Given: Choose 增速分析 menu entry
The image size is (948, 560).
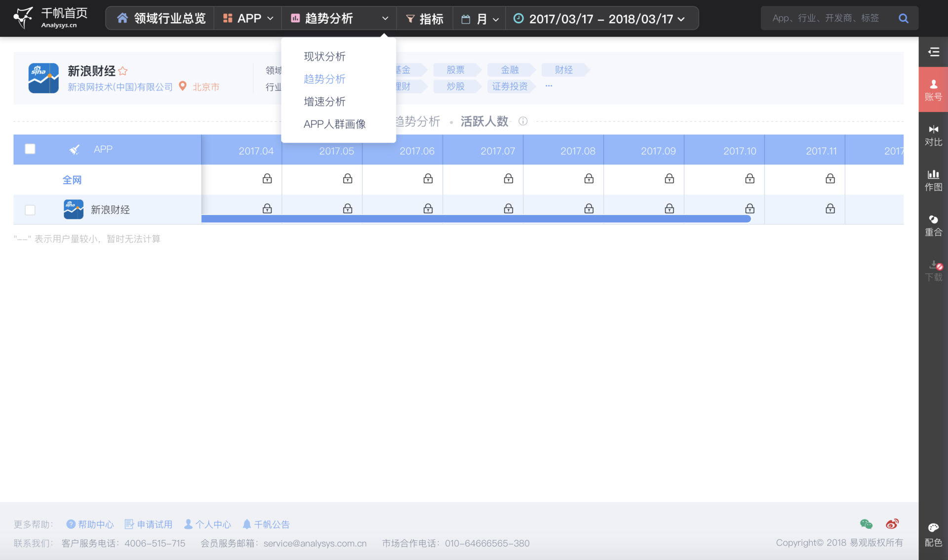Looking at the screenshot, I should (324, 102).
